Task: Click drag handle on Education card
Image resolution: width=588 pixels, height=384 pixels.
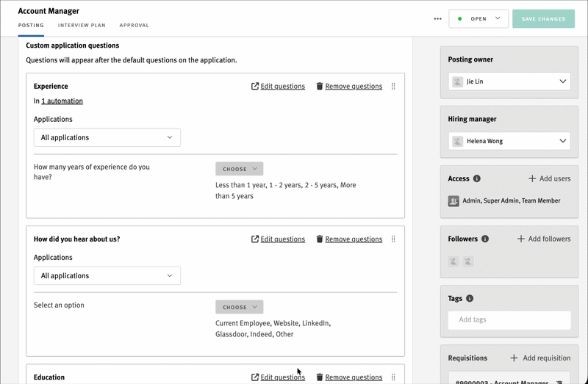Action: pos(393,377)
